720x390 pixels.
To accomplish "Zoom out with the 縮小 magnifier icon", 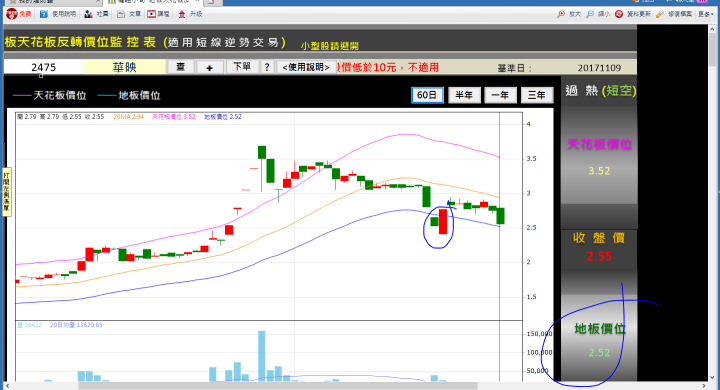I will (x=590, y=14).
